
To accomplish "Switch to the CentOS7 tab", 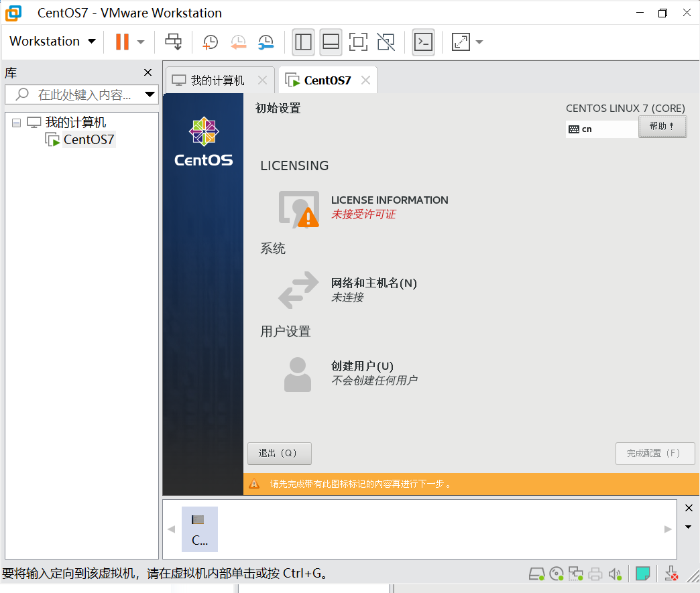I will coord(327,80).
